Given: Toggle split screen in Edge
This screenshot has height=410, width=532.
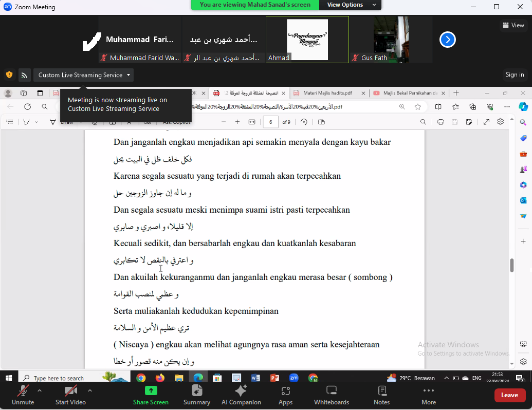Looking at the screenshot, I should [x=438, y=107].
